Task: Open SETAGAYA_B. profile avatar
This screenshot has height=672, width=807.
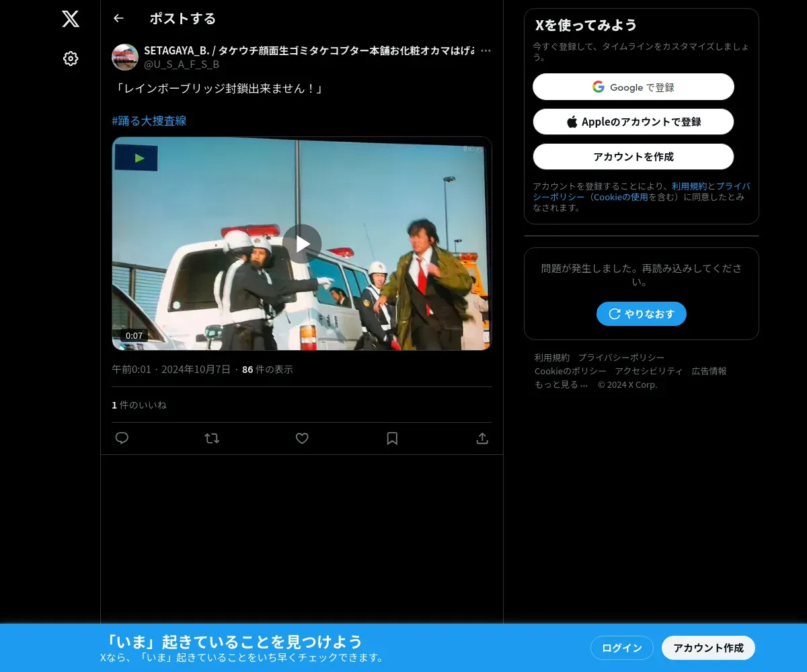Action: coord(125,57)
